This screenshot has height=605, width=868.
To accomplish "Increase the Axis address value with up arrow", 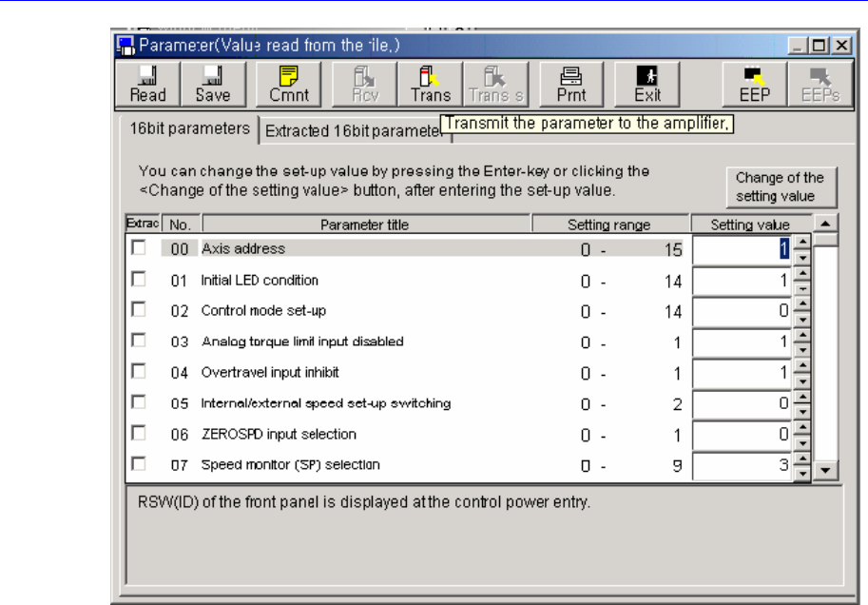I will 801,242.
